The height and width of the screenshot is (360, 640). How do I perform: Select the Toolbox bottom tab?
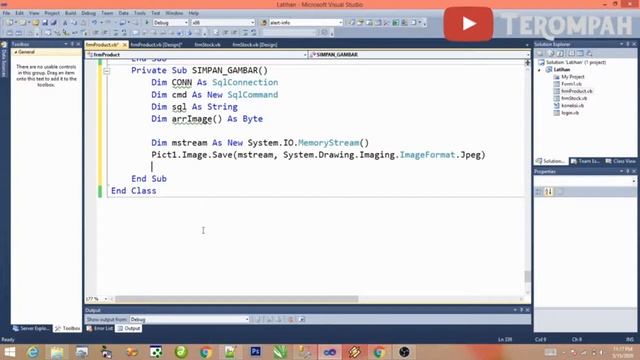tap(68, 329)
